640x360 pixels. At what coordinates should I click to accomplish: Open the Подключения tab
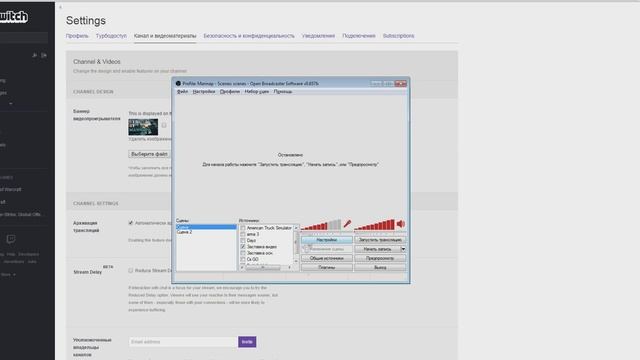pyautogui.click(x=359, y=36)
